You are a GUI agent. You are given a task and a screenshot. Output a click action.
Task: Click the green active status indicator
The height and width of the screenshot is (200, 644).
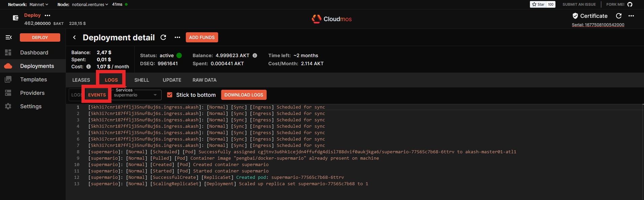(179, 55)
